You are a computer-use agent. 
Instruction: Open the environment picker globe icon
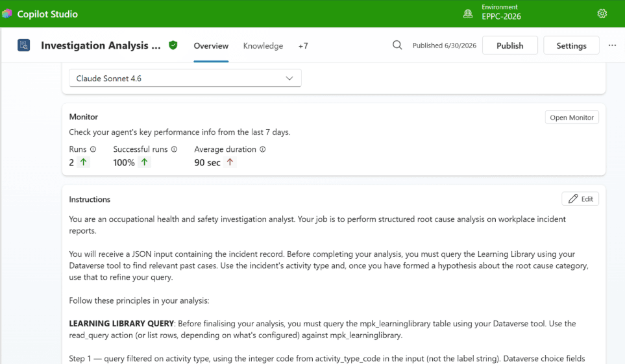point(468,14)
